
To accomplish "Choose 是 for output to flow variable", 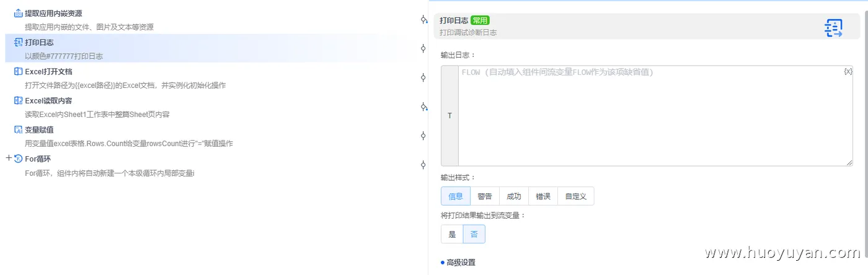I will pyautogui.click(x=452, y=234).
